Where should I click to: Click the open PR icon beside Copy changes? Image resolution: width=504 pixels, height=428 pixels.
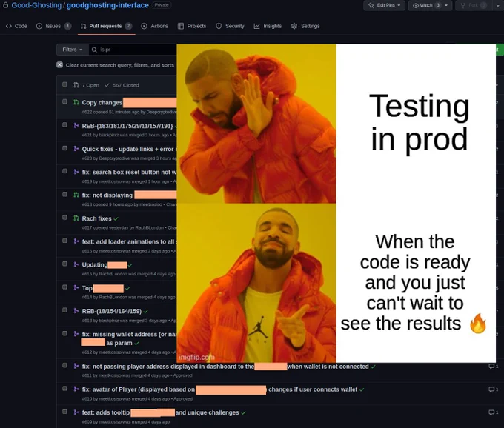76,102
